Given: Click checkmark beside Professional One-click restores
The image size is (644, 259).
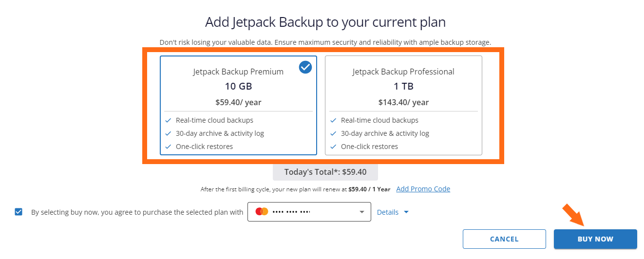Looking at the screenshot, I should (x=333, y=147).
